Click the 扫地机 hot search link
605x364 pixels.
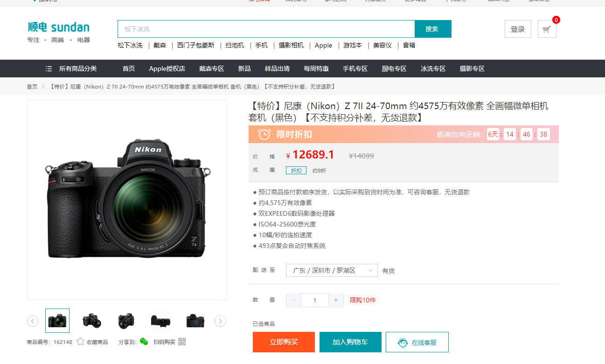coord(235,45)
